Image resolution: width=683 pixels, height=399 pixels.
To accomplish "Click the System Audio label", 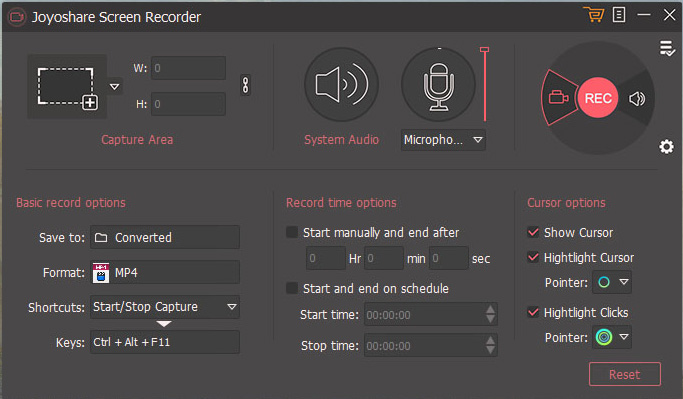I will (x=342, y=140).
